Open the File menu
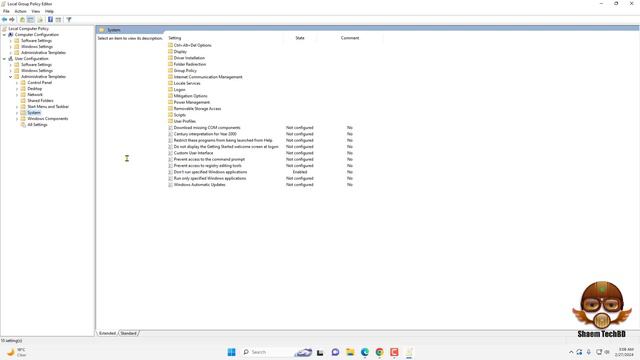This screenshot has width=640, height=360. pos(6,11)
